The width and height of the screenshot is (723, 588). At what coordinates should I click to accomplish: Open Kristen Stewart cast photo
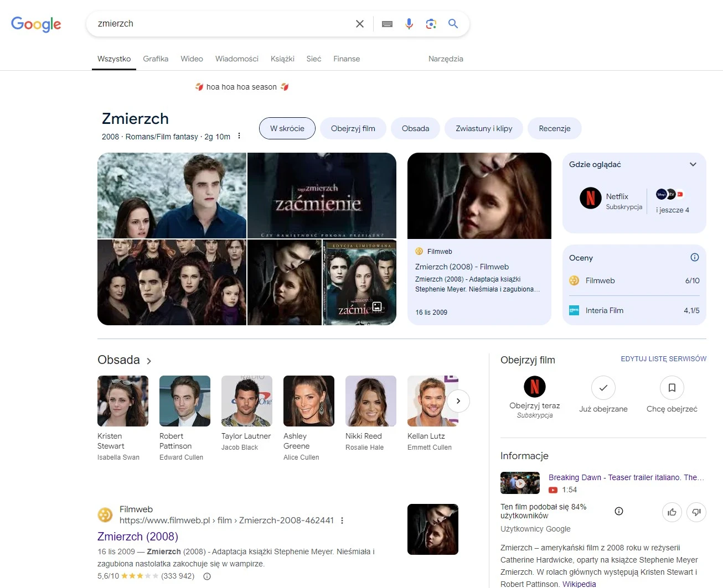pyautogui.click(x=123, y=401)
